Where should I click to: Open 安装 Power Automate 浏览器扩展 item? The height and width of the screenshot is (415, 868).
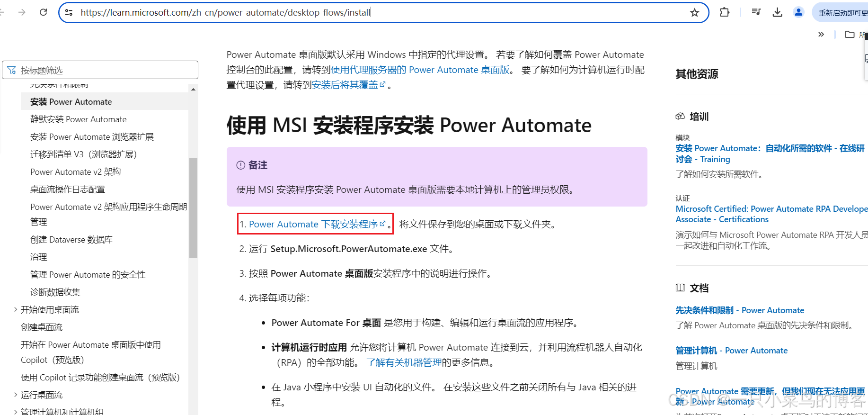tap(92, 137)
